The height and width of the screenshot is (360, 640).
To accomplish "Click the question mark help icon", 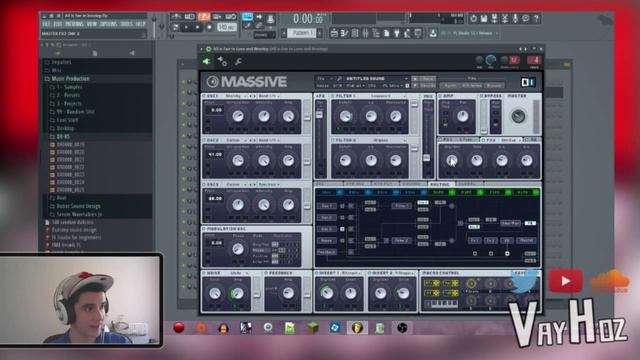I will tap(536, 18).
